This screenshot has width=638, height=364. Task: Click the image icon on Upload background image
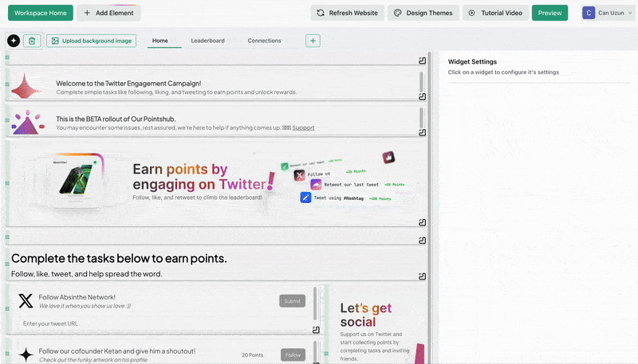(x=55, y=41)
